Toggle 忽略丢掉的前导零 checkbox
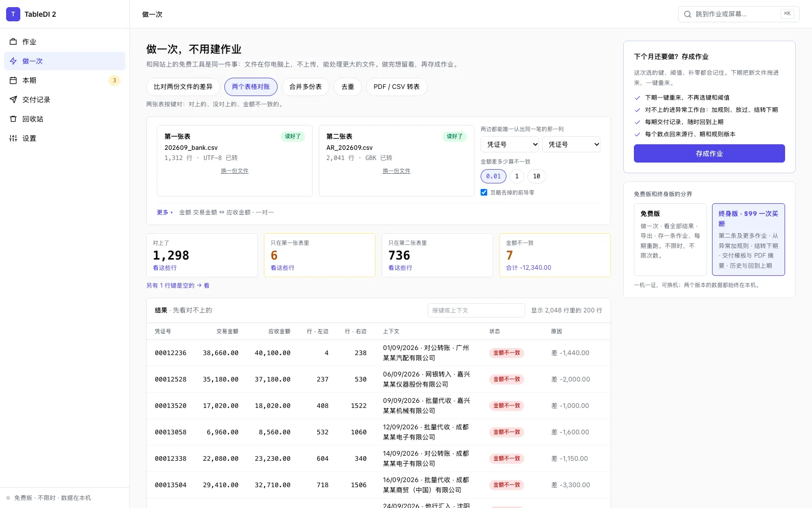The width and height of the screenshot is (812, 508). [484, 192]
